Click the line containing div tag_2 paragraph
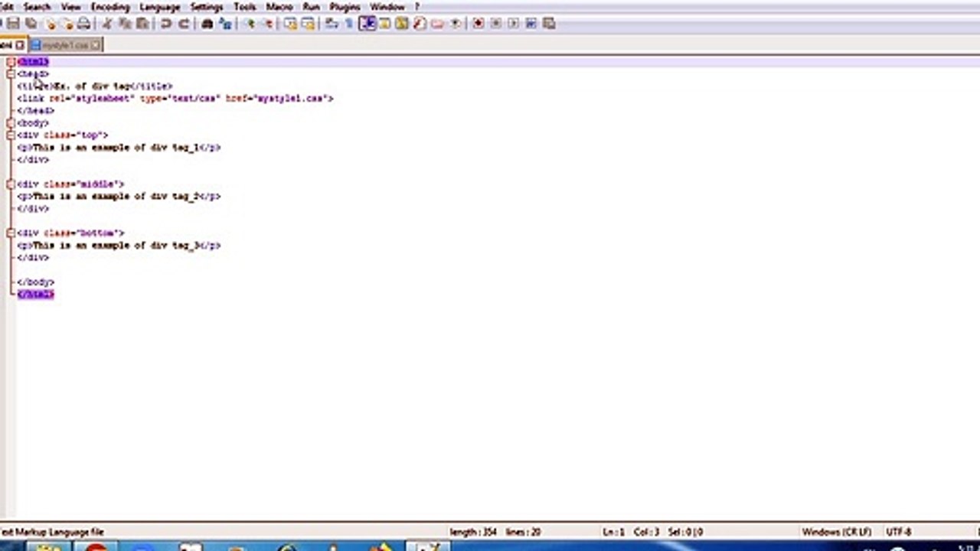980x551 pixels. coord(119,197)
